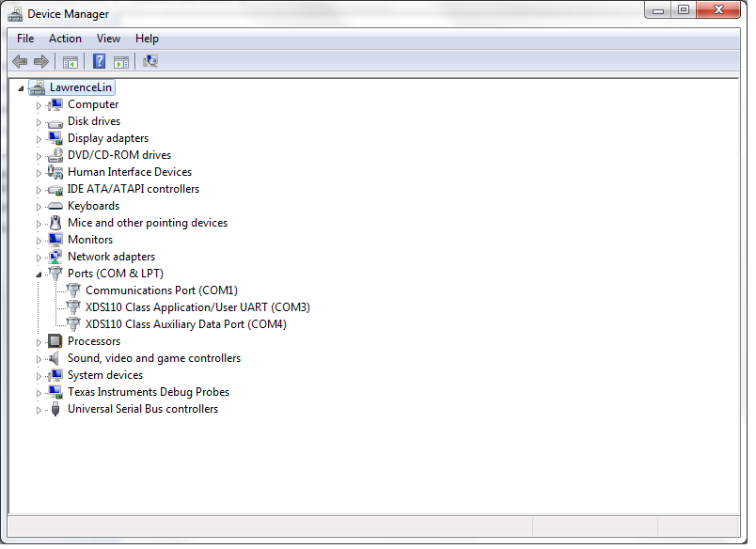Select the Disk drives label
The height and width of the screenshot is (549, 756).
pos(94,121)
